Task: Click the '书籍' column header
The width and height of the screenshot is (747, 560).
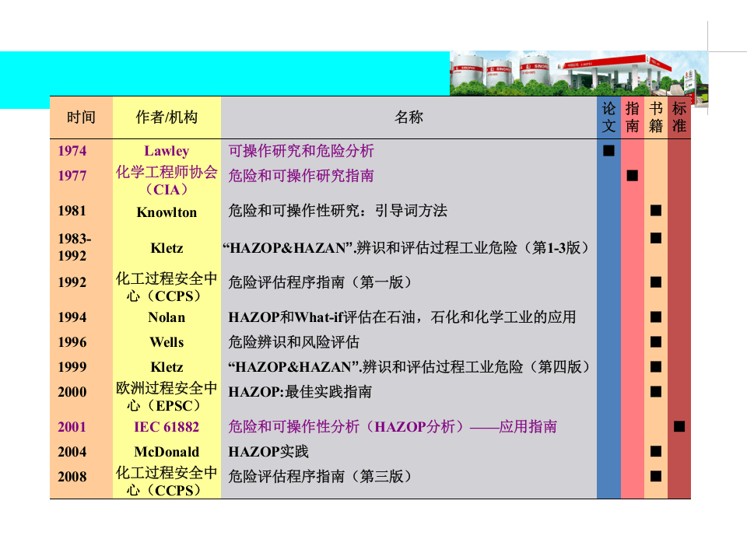Action: click(655, 117)
